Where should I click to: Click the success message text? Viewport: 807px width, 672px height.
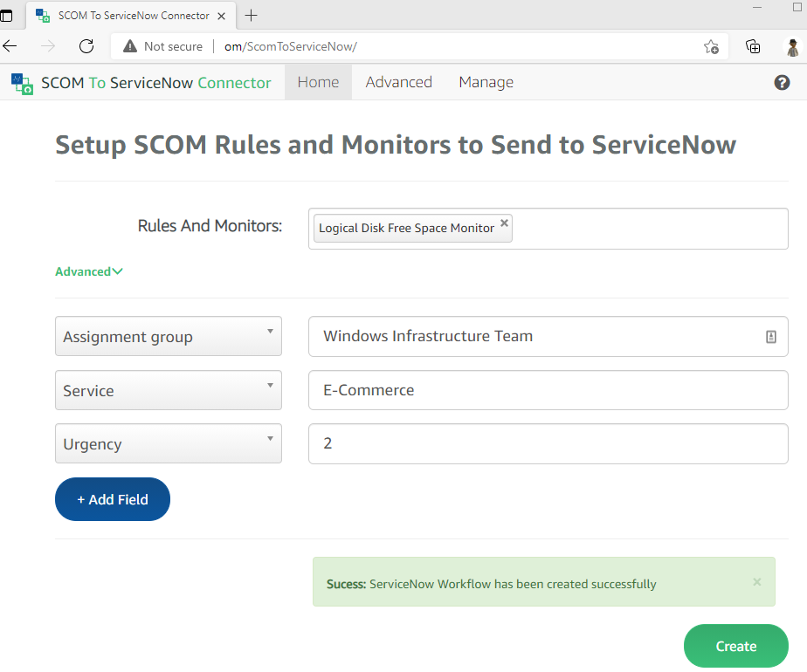(492, 584)
